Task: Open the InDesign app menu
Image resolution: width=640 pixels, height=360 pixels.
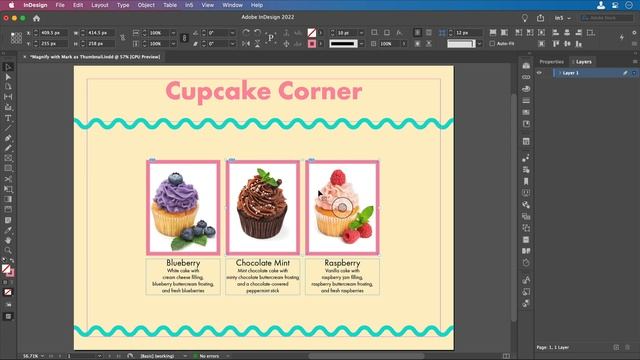Action: 35,5
